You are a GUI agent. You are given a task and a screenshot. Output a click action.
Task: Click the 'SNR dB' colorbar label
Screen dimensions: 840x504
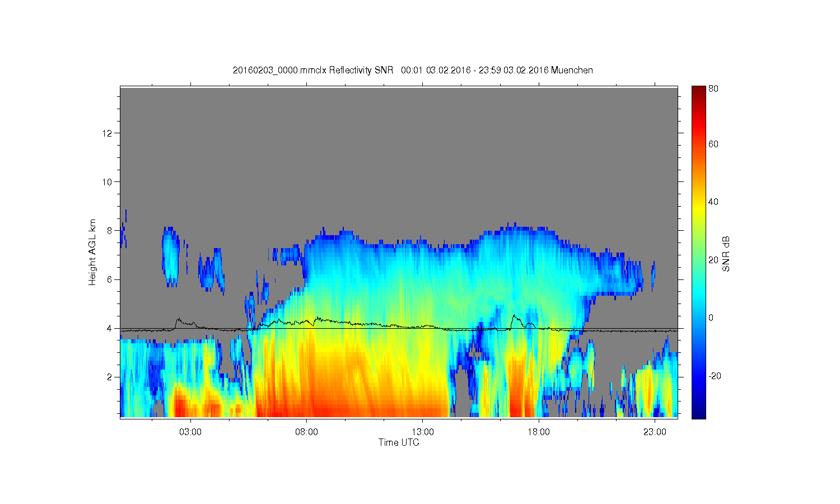point(726,254)
